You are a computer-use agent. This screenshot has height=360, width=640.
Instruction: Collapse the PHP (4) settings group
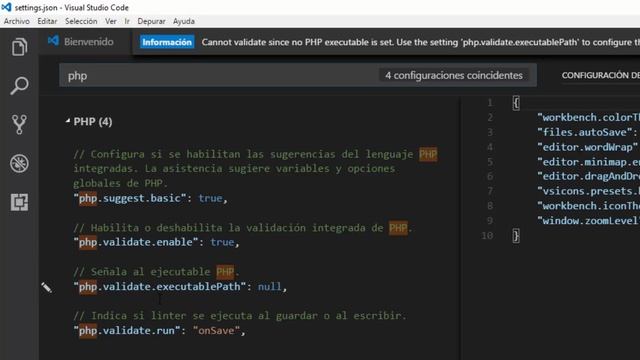pos(68,121)
